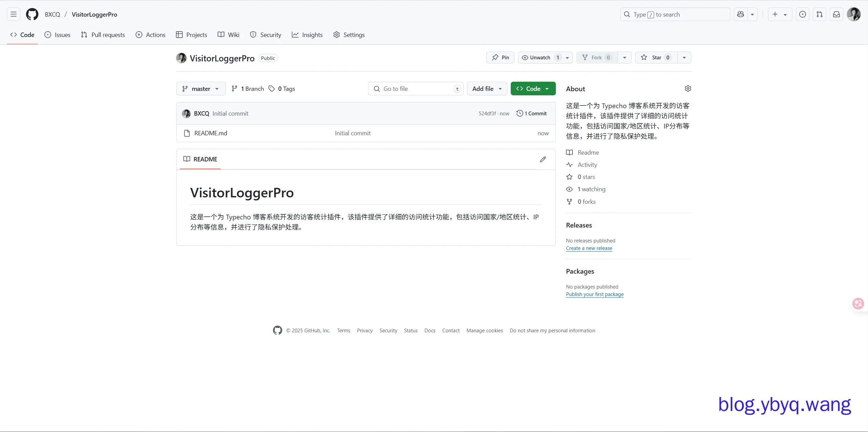Focus the Go to file field
The height and width of the screenshot is (432, 868).
[x=416, y=89]
